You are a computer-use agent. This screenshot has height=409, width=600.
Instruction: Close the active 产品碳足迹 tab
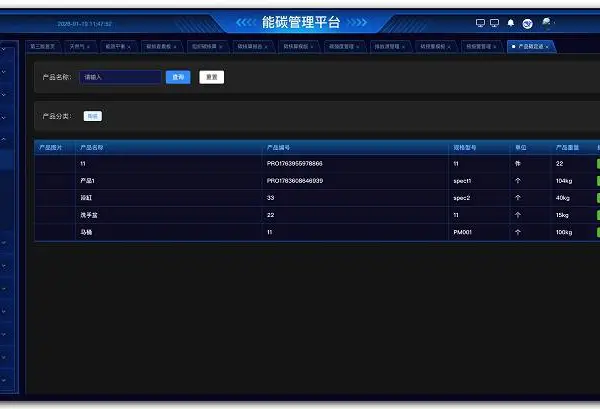[547, 47]
